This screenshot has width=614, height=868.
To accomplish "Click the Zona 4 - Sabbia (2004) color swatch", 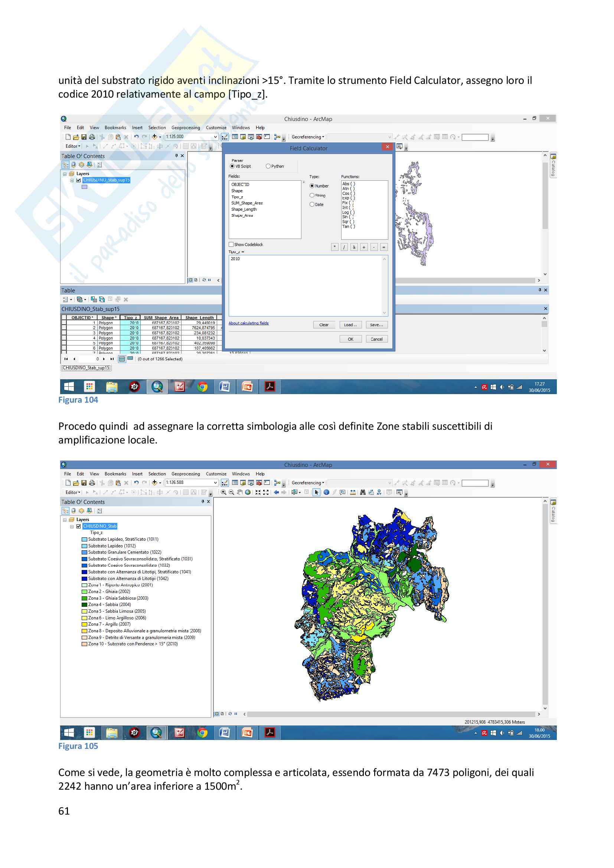I will [84, 605].
